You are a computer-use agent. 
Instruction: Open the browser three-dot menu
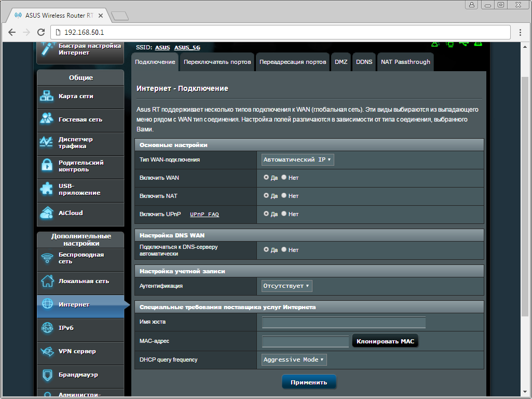click(520, 32)
